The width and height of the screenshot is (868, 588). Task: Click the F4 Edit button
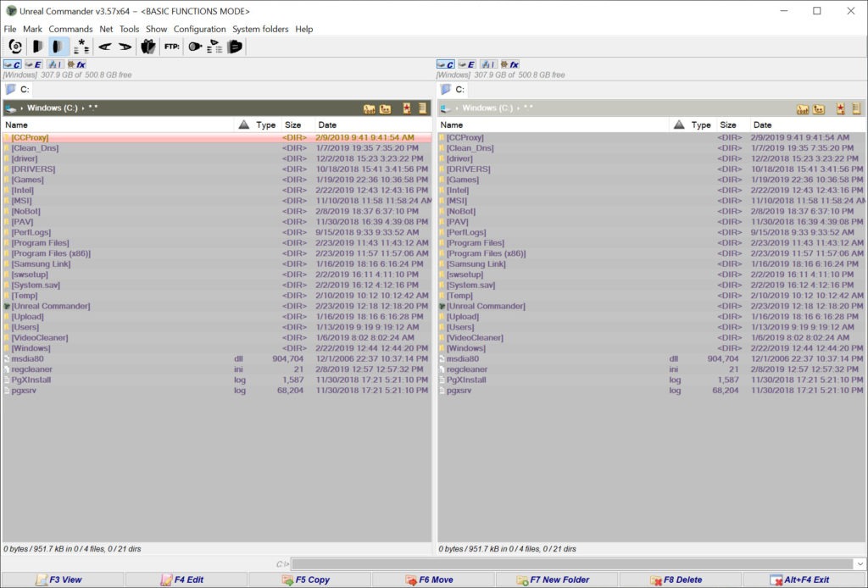[186, 580]
